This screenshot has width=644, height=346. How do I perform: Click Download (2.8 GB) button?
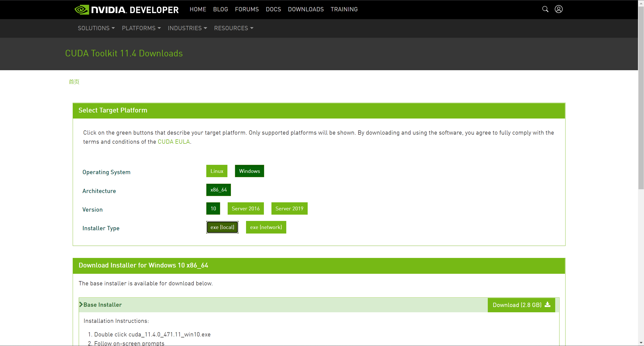pos(521,305)
